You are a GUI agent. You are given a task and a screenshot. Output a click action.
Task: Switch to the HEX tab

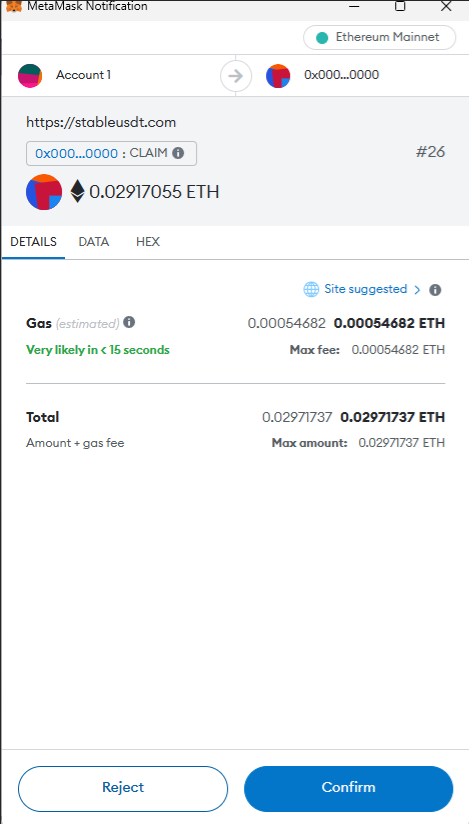[x=148, y=242]
